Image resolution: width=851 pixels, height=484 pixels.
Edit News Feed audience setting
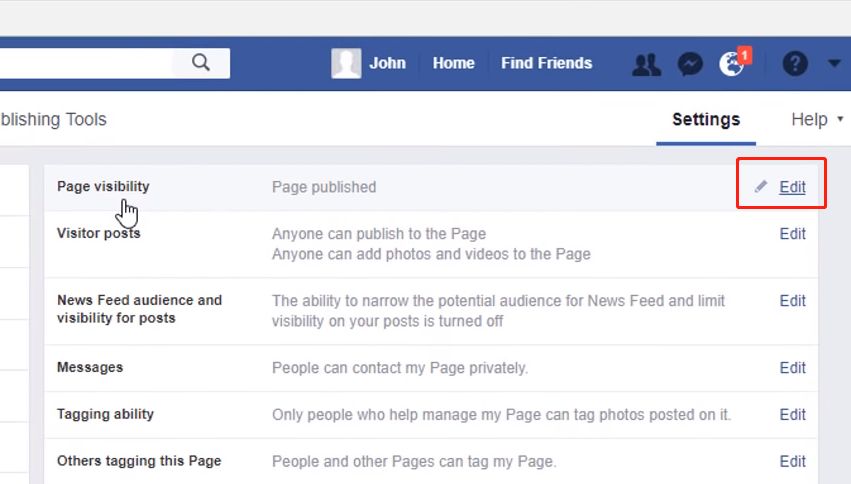pos(792,301)
